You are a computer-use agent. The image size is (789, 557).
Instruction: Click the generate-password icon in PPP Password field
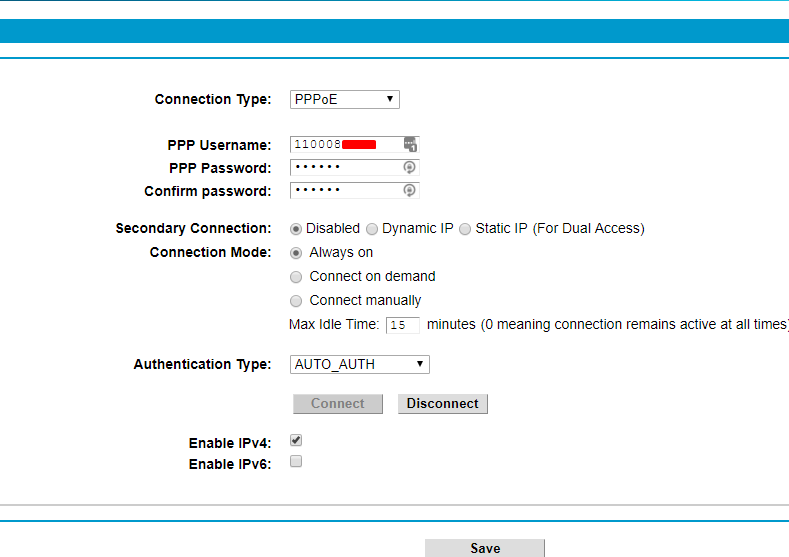pyautogui.click(x=409, y=167)
